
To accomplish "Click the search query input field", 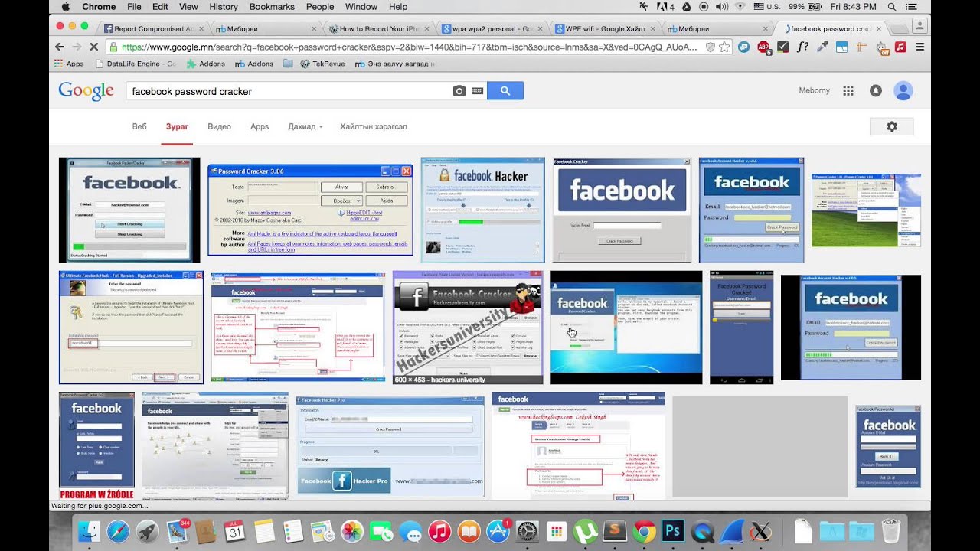I will [289, 91].
